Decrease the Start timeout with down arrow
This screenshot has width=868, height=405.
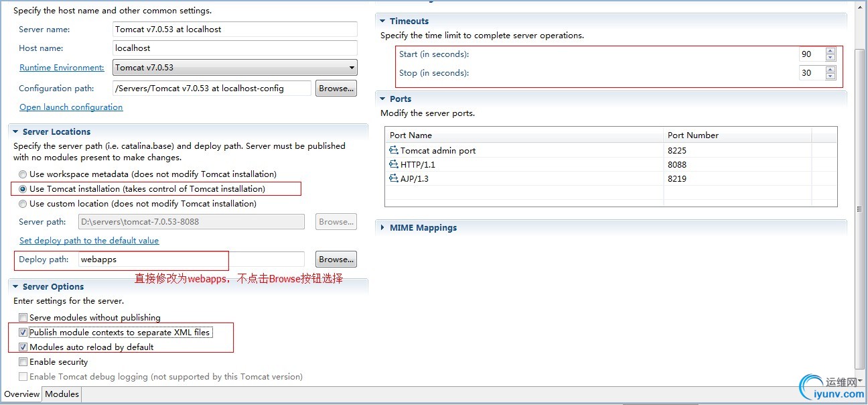click(x=830, y=58)
